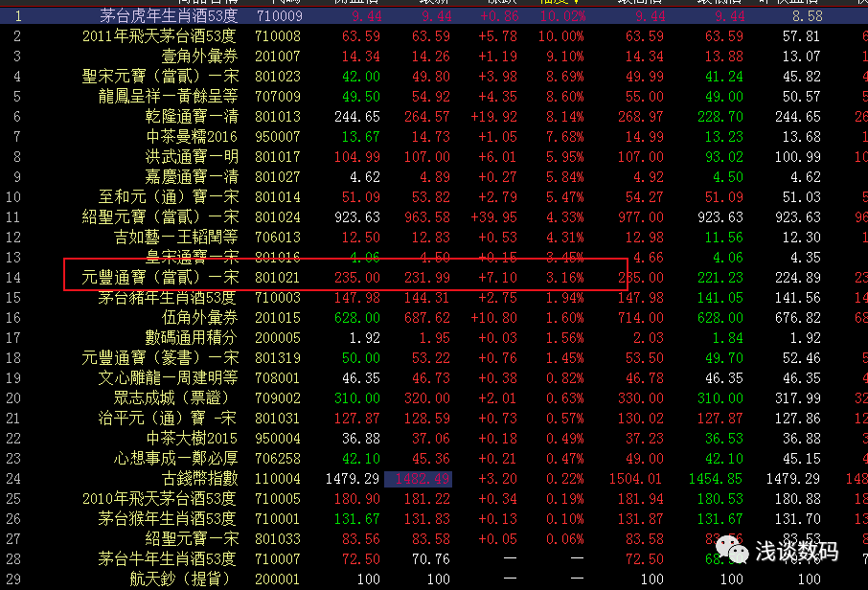
Task: Click product code 200001
Action: coord(277,579)
